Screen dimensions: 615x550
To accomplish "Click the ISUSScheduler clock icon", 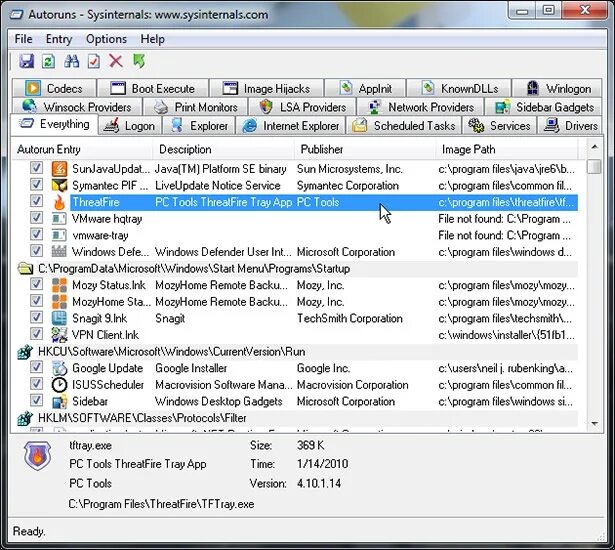I will (59, 384).
